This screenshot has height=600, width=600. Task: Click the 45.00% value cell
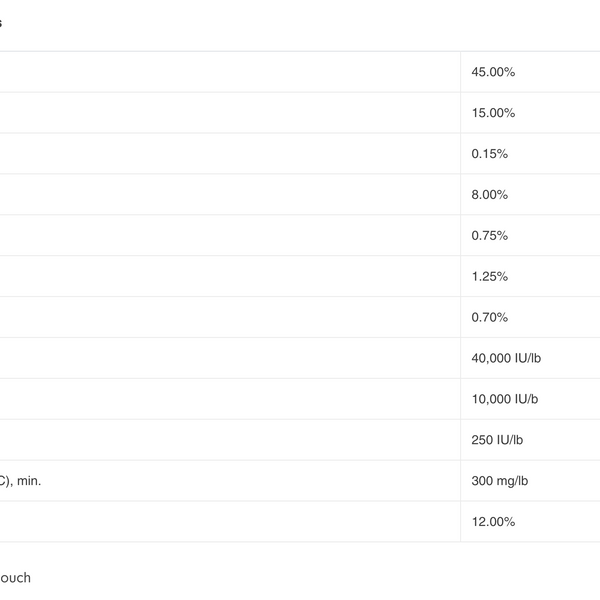493,72
